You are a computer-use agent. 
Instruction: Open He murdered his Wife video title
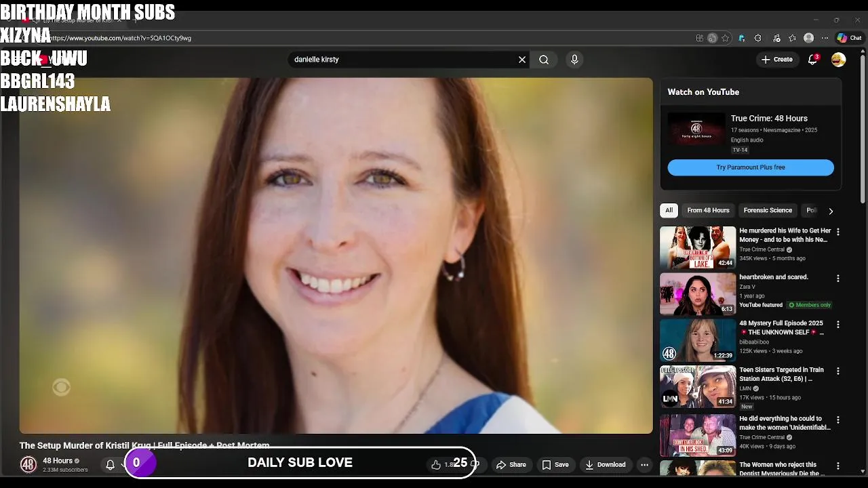tap(785, 235)
